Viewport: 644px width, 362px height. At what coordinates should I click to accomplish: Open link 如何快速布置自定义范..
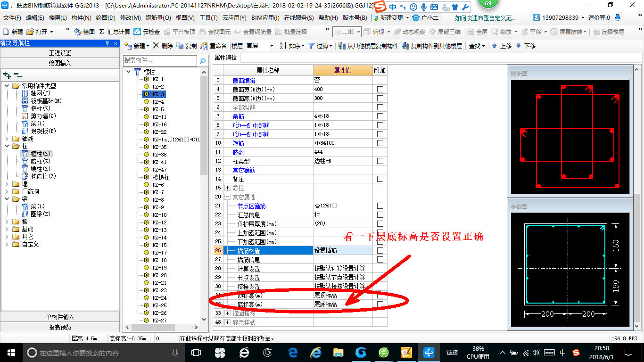(x=485, y=17)
